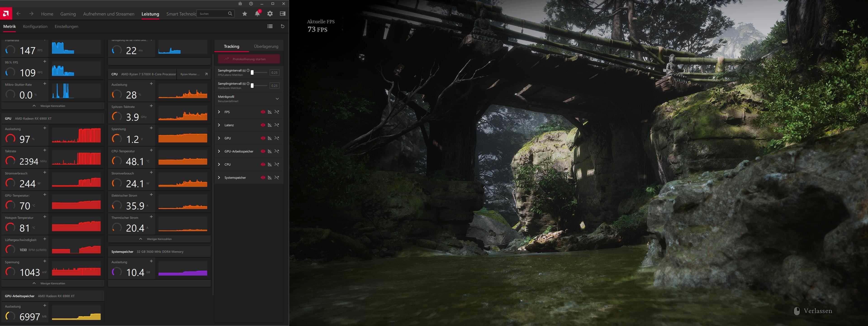Viewport: 868px width, 326px height.
Task: Click overlay arrow icon in CPU row
Action: [277, 165]
